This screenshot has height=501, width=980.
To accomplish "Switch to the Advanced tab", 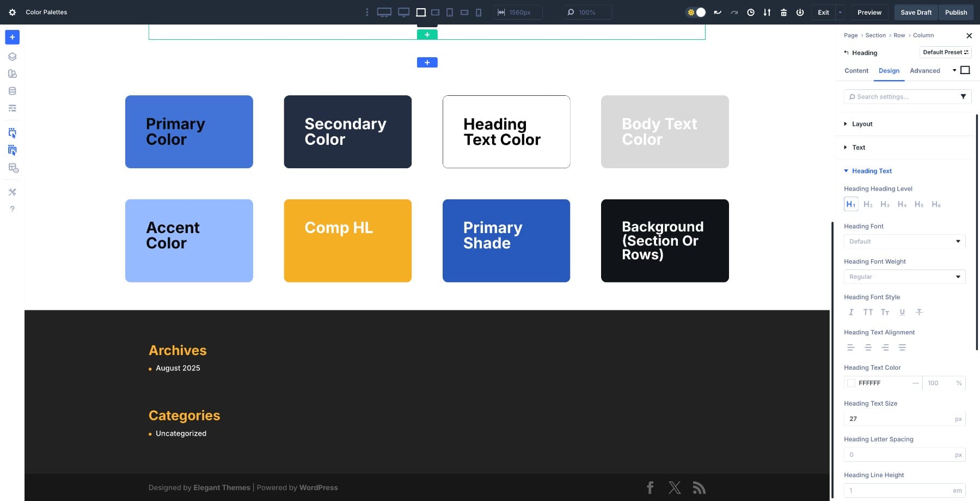I will (x=924, y=71).
